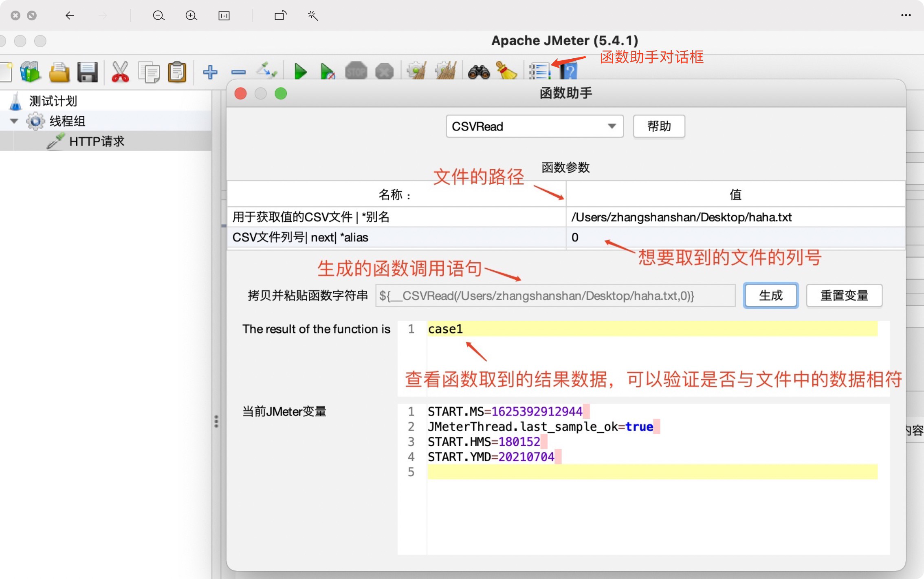The width and height of the screenshot is (924, 579).
Task: Save the test plan using the floppy disk icon
Action: (88, 72)
